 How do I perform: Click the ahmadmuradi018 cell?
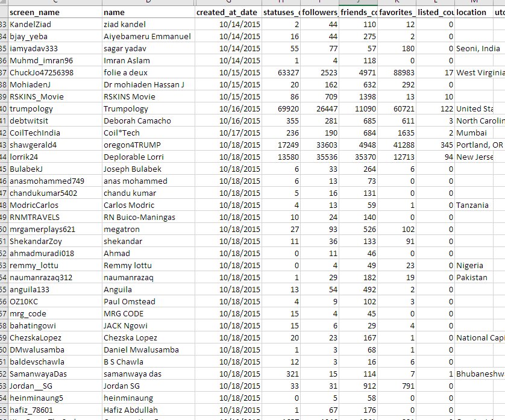(x=55, y=254)
